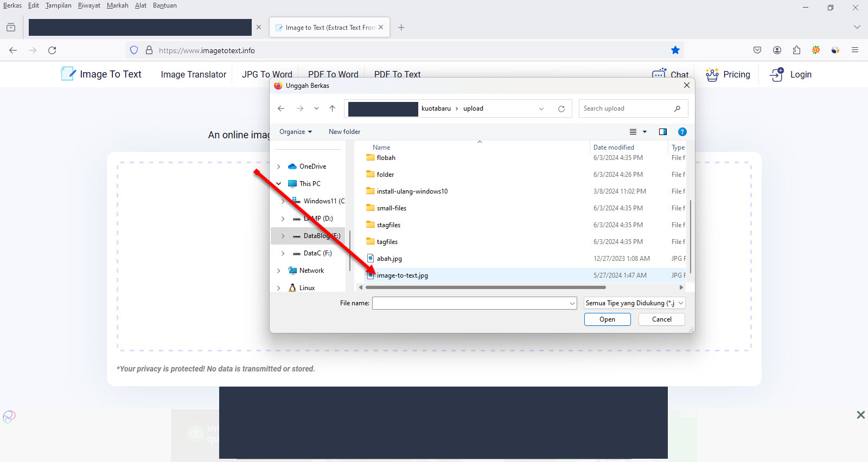
Task: Reload the current browser page
Action: click(x=52, y=50)
